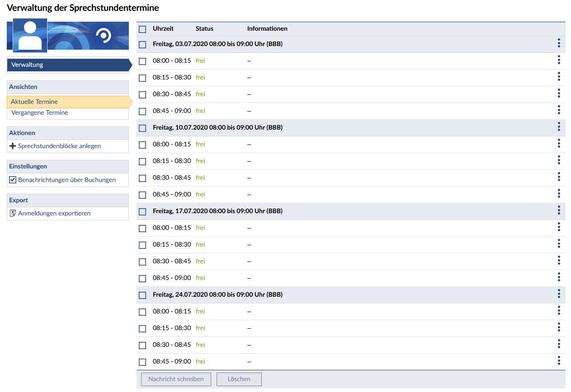
Task: Switch to Vergangene Termine view
Action: pyautogui.click(x=39, y=112)
